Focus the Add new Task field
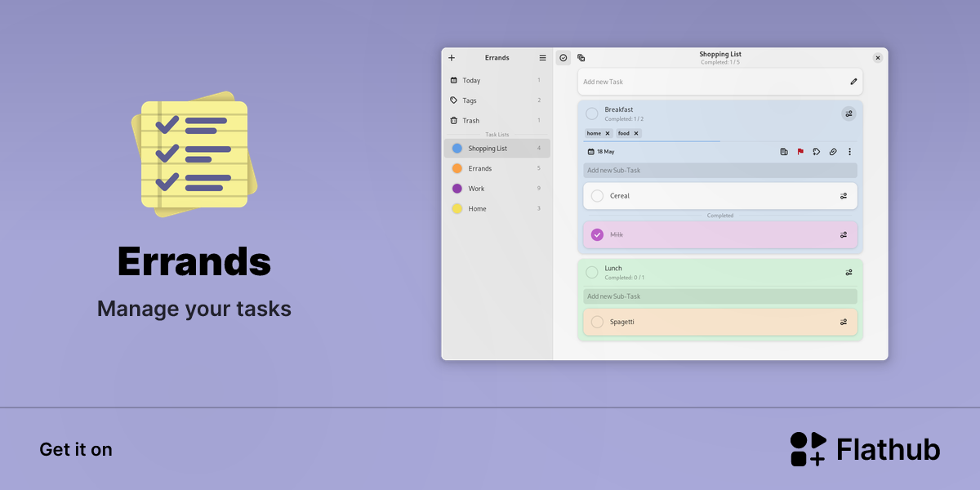Screen dimensions: 980x490 [x=720, y=82]
